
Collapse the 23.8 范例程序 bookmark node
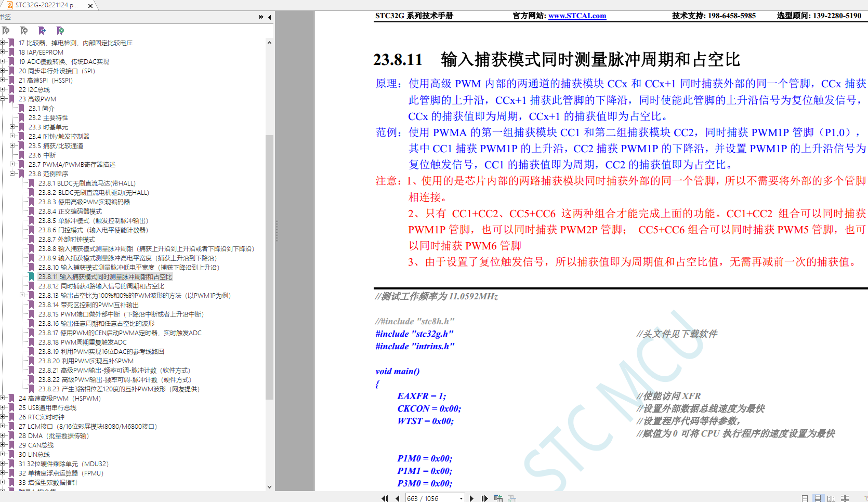click(12, 174)
